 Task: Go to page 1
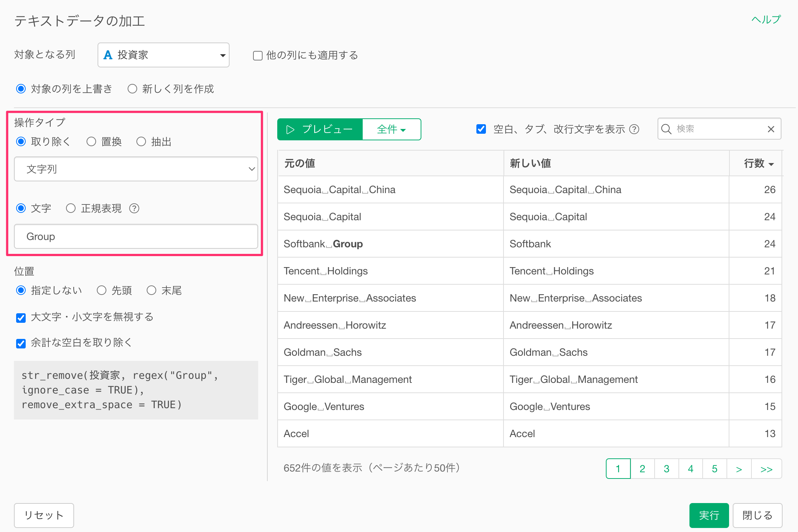pos(618,469)
